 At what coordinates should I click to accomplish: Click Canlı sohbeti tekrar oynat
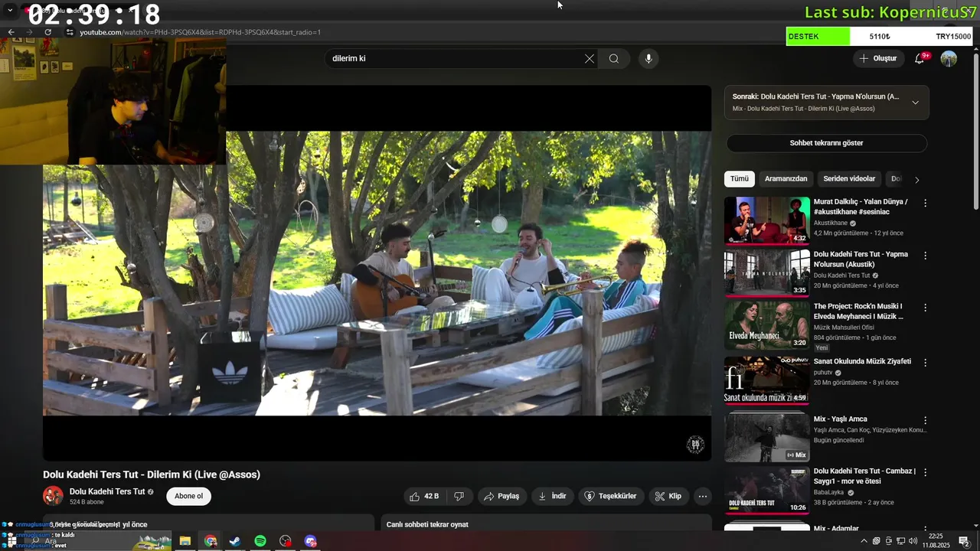[x=427, y=524]
